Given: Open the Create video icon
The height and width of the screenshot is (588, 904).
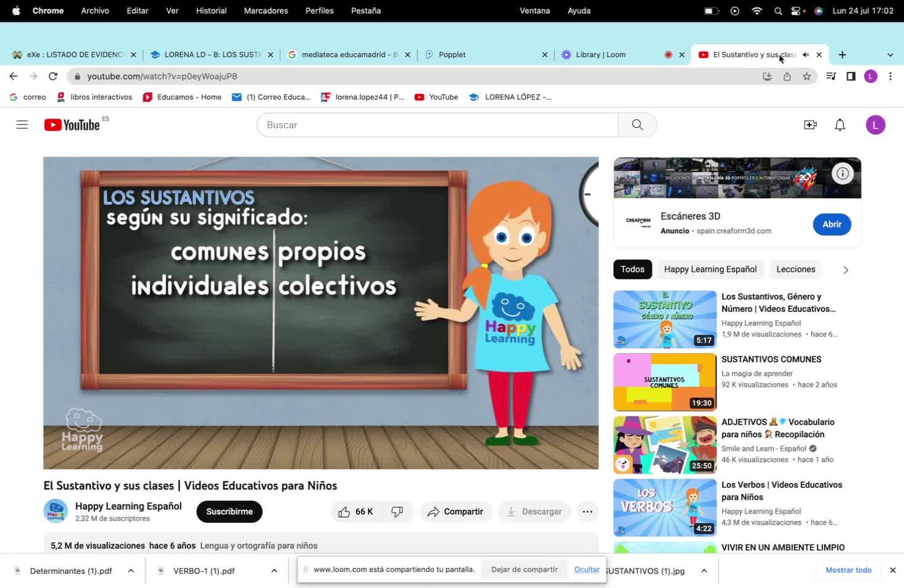Looking at the screenshot, I should tap(811, 125).
